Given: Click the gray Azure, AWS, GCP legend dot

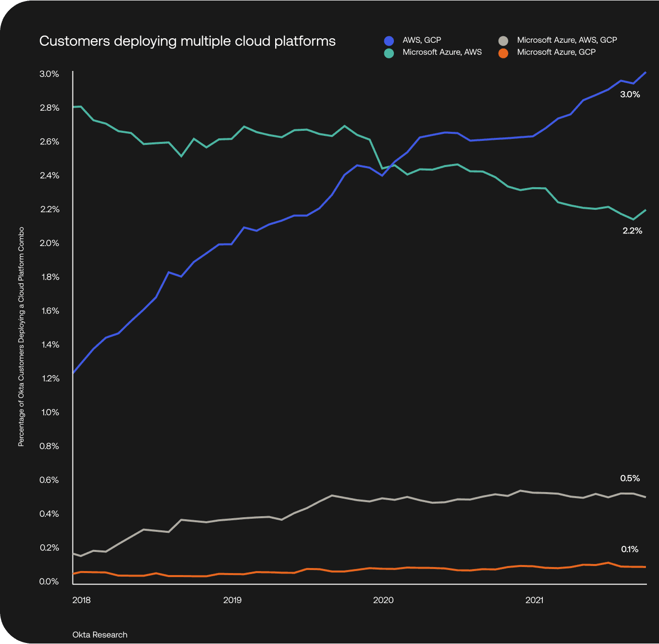Looking at the screenshot, I should coord(503,41).
